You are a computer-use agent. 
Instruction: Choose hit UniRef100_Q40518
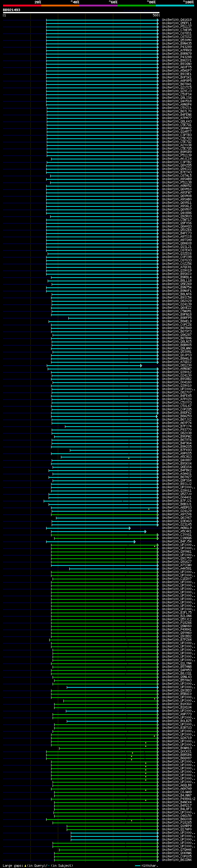click(x=176, y=101)
